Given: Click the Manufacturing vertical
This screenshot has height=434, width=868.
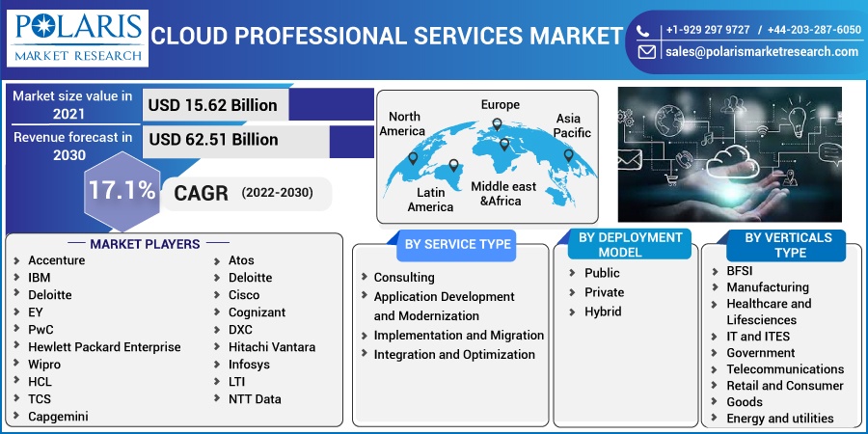Looking at the screenshot, I should [x=768, y=287].
